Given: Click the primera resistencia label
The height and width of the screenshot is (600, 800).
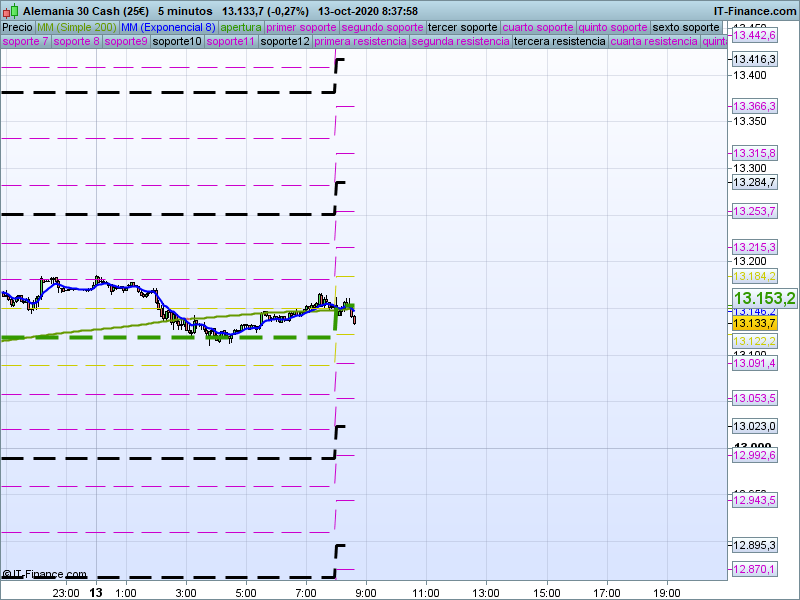Looking at the screenshot, I should 359,42.
